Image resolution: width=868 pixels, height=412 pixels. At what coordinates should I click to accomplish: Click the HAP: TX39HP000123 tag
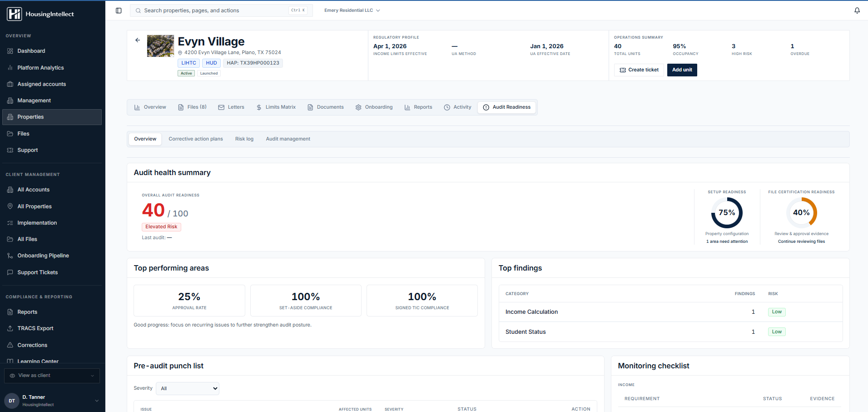(x=253, y=63)
